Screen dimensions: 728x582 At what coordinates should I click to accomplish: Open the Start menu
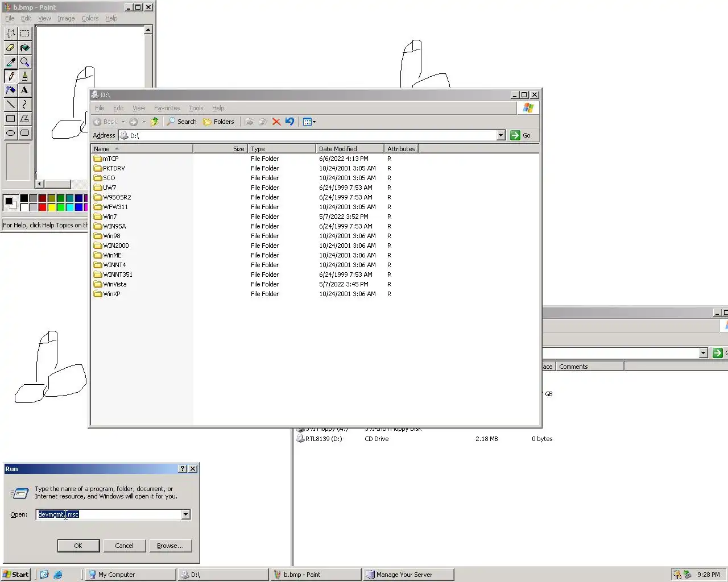point(16,575)
